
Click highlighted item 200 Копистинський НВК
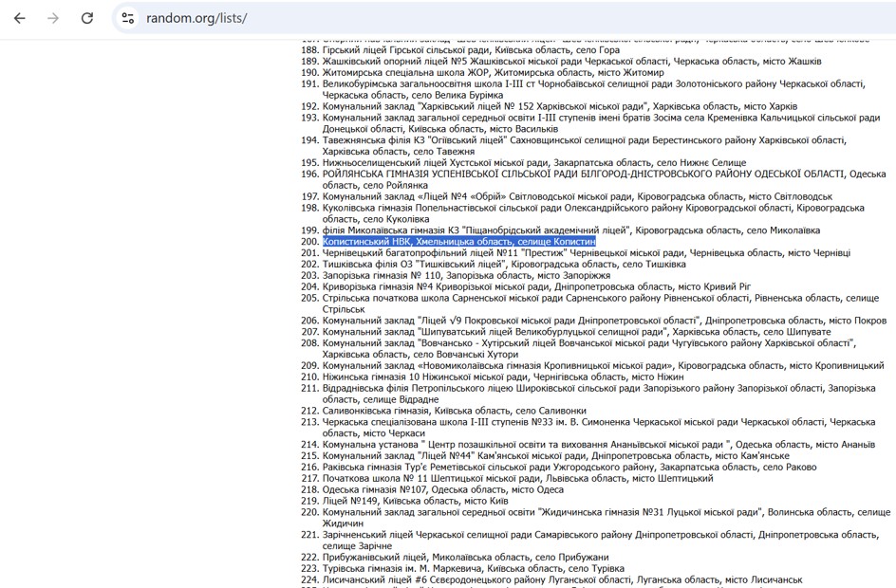[x=458, y=242]
